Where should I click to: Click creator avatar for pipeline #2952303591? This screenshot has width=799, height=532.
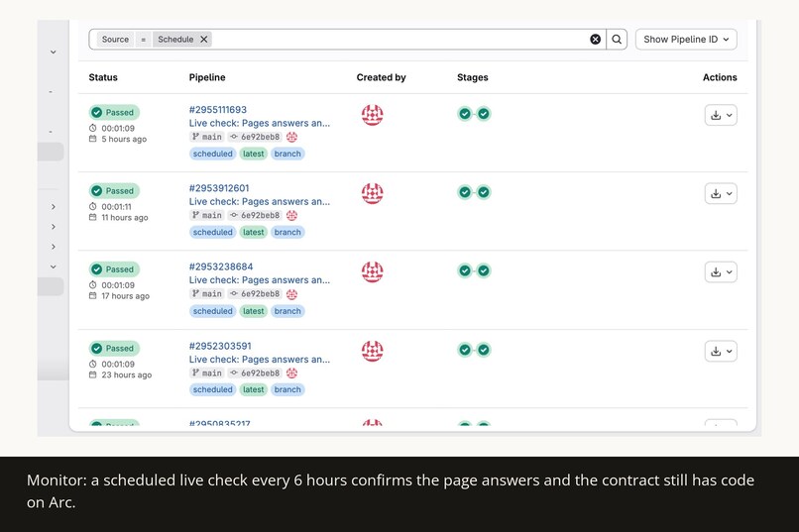point(372,351)
